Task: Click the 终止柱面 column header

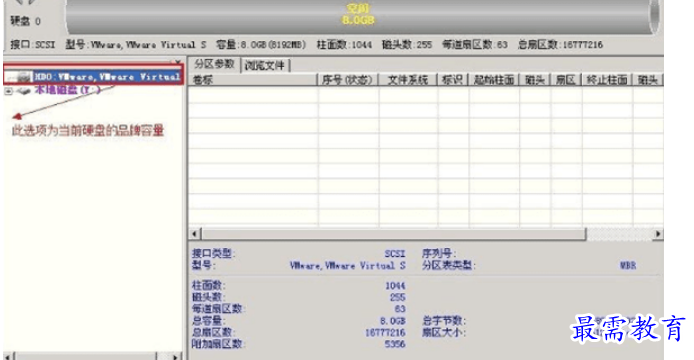Action: pyautogui.click(x=607, y=80)
